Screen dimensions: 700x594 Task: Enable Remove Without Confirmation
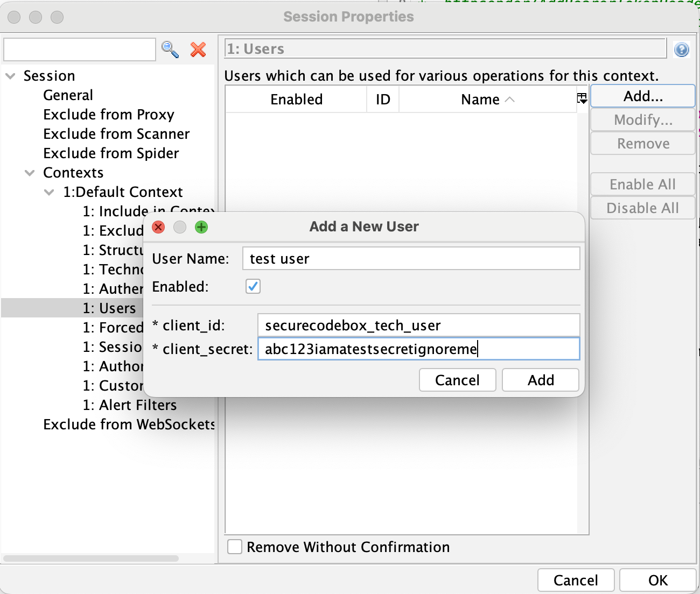tap(234, 547)
